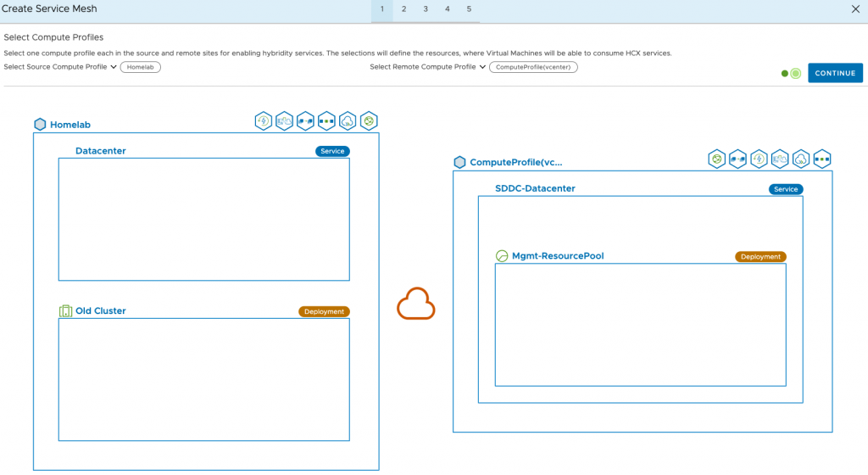The image size is (868, 475).
Task: Click the vMotion migration icon for ComputeProfile
Action: pos(738,159)
